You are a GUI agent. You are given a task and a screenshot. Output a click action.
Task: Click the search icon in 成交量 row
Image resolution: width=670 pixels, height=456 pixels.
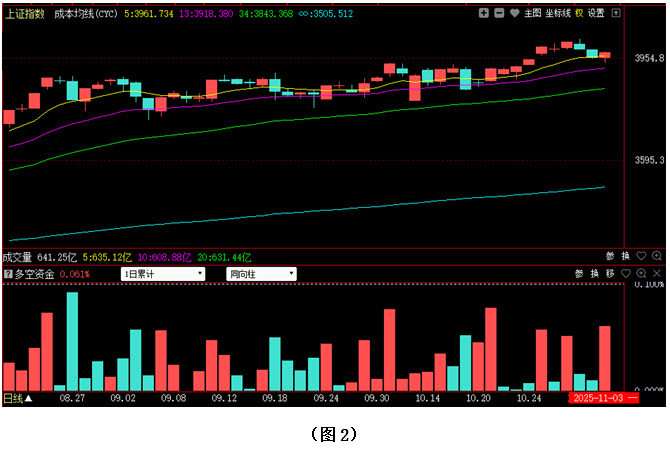[657, 257]
